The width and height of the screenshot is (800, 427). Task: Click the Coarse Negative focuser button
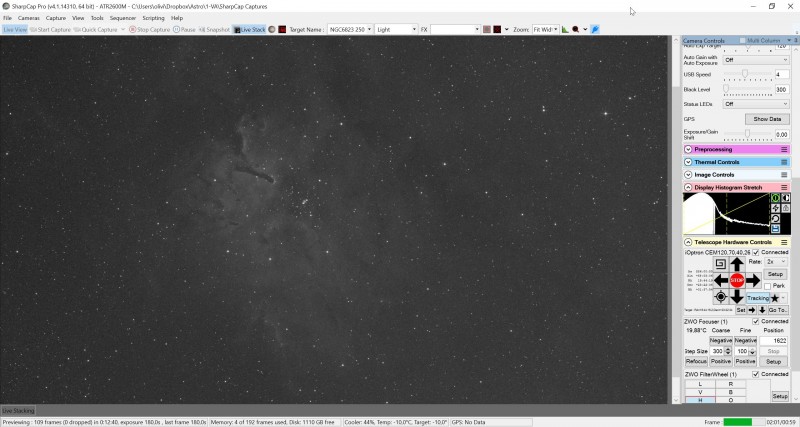(720, 340)
